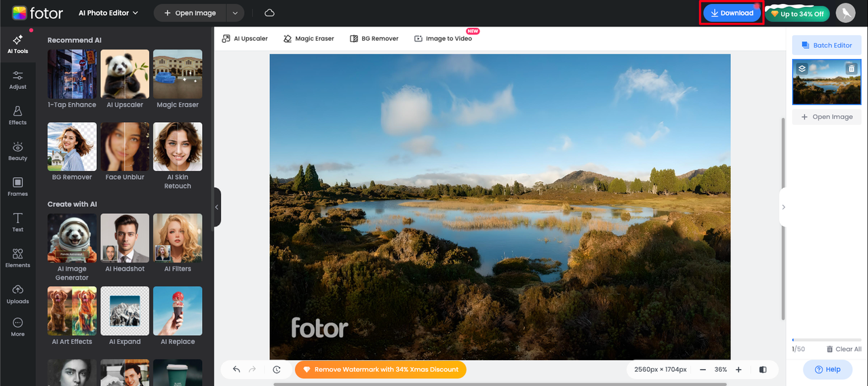Click the Create with AI heading
868x386 pixels.
click(x=72, y=204)
